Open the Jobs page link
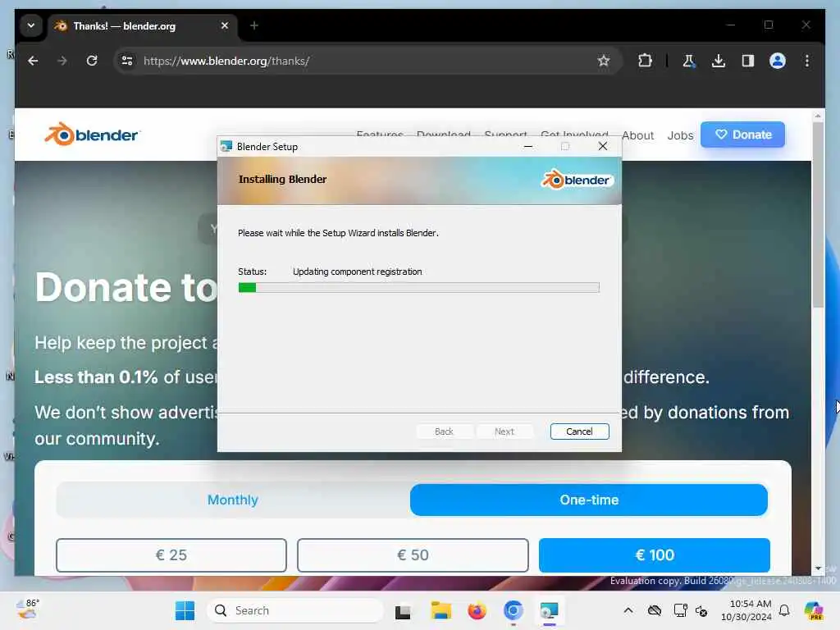The width and height of the screenshot is (840, 630). pos(680,135)
